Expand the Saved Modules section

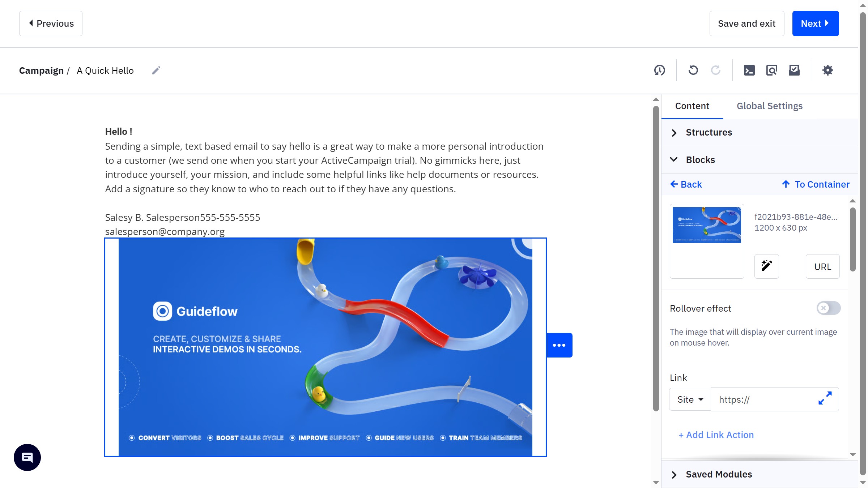(x=718, y=474)
